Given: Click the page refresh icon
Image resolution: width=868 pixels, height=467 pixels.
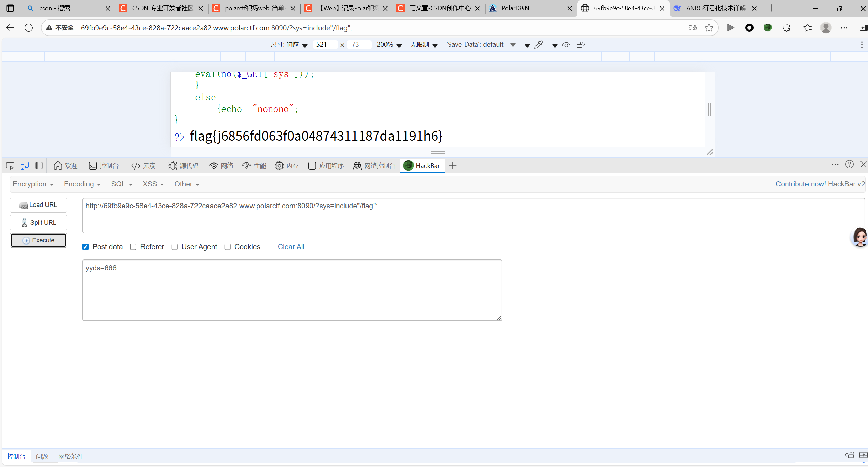Looking at the screenshot, I should pyautogui.click(x=29, y=28).
